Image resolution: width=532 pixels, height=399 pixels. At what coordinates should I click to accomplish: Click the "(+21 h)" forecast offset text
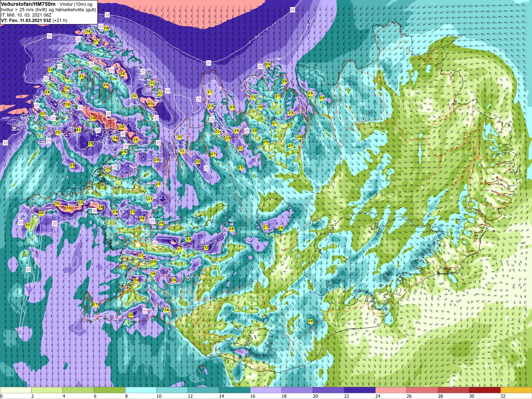60,20
